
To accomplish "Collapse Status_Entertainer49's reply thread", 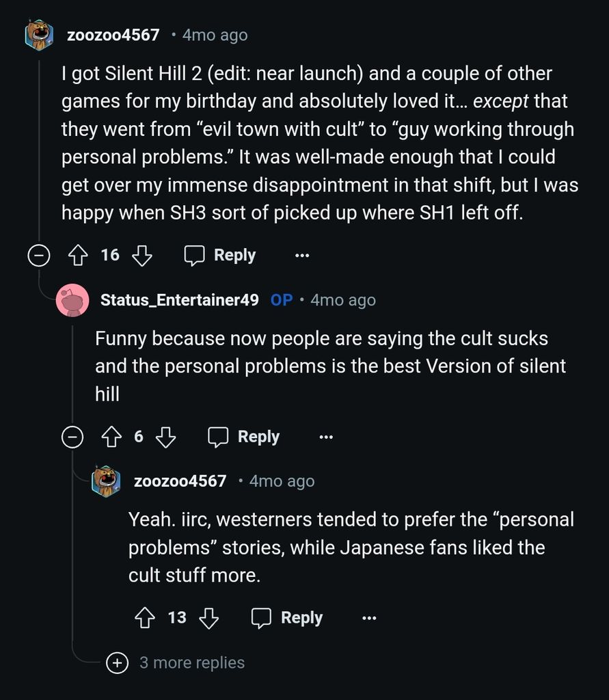I will point(72,437).
